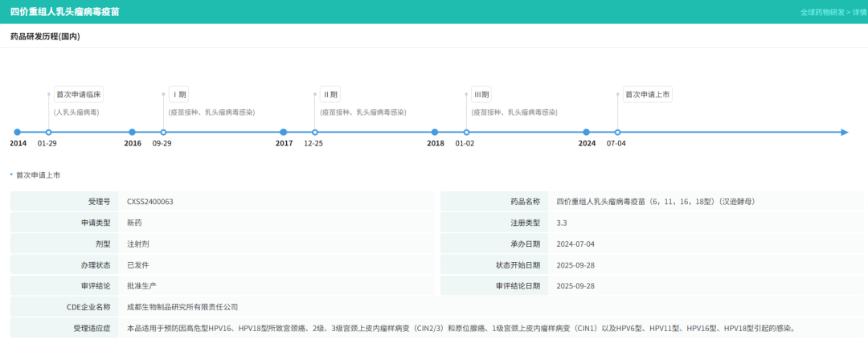Screen dimensions: 868x348
Task: Open the I 期 phase label box
Action: pyautogui.click(x=179, y=94)
